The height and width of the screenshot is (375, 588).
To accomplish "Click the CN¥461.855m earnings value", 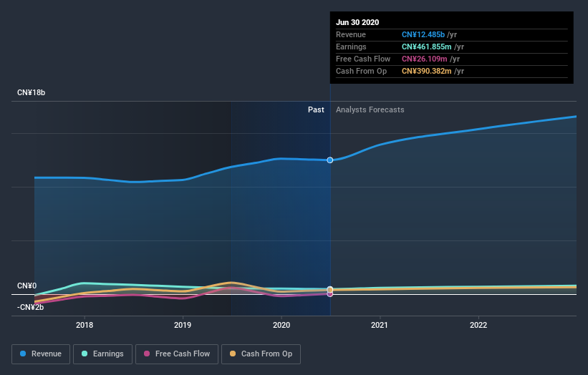I will tap(426, 47).
